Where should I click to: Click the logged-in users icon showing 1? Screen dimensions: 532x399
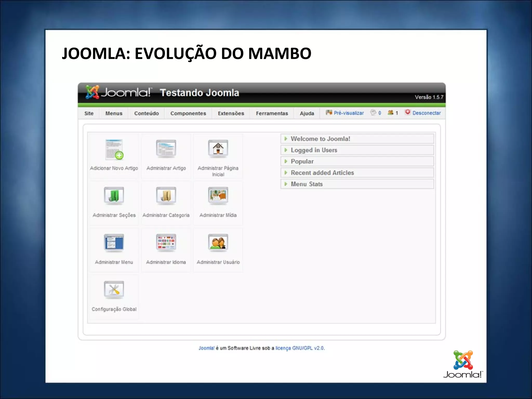pyautogui.click(x=390, y=112)
